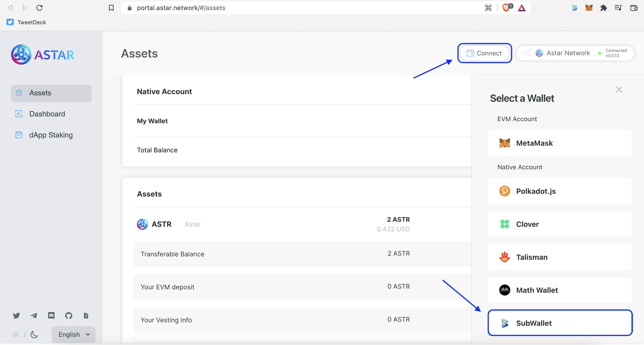The image size is (644, 345).
Task: Open Telegram link icon
Action: click(34, 315)
